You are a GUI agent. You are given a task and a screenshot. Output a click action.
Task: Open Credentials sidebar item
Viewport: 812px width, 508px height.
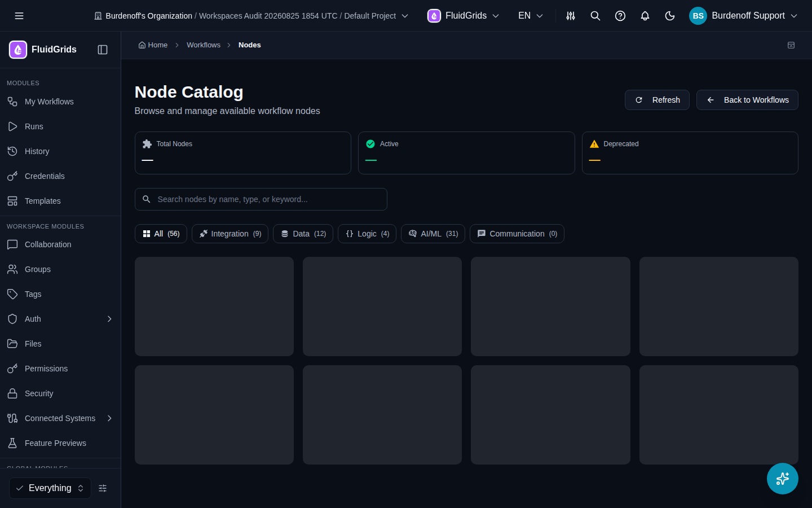click(60, 176)
